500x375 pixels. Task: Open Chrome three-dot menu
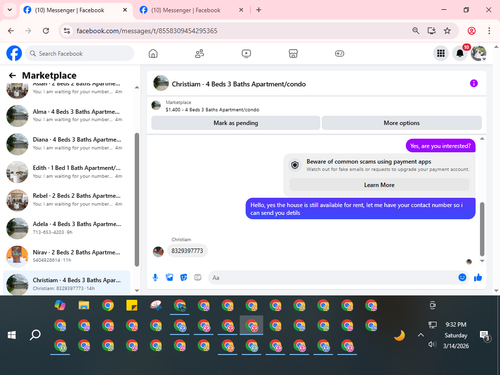pos(489,31)
